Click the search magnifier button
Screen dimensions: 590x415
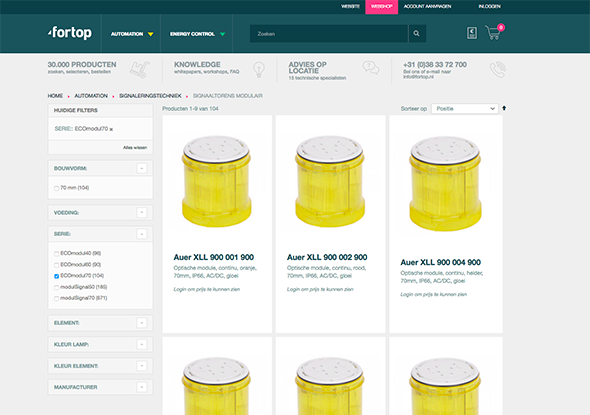point(417,33)
